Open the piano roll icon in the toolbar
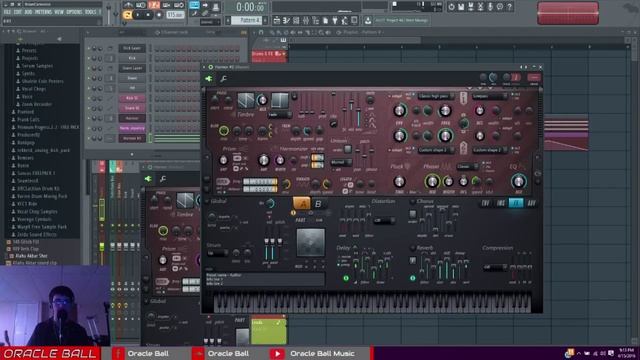640x360 pixels. 286,20
